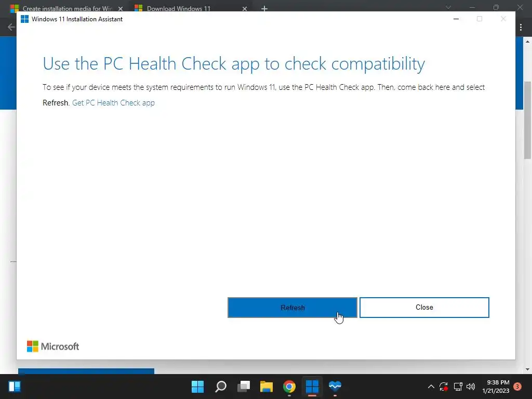Show hidden system tray icons
Viewport: 532px width, 399px height.
click(x=431, y=387)
